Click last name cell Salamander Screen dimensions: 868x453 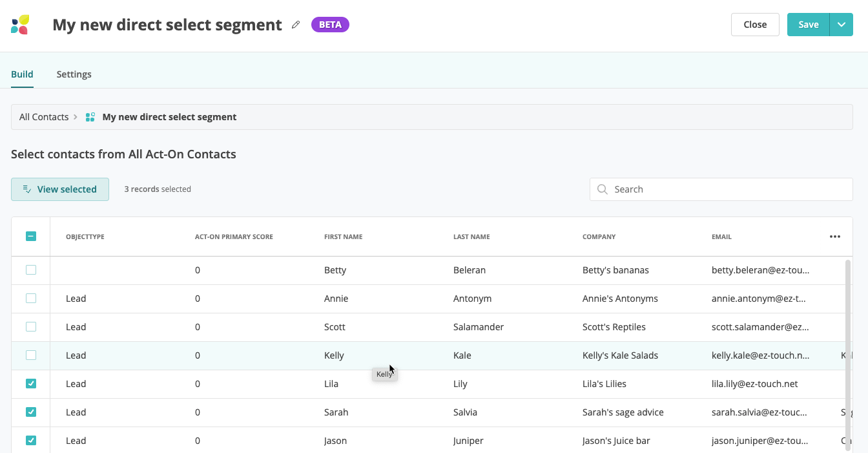(x=479, y=327)
